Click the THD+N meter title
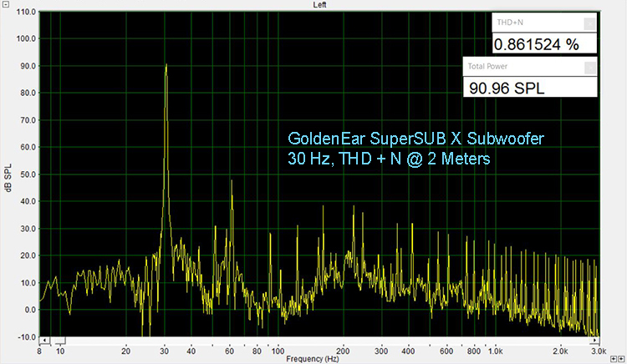Screen dimensions: 627x364 pos(509,24)
